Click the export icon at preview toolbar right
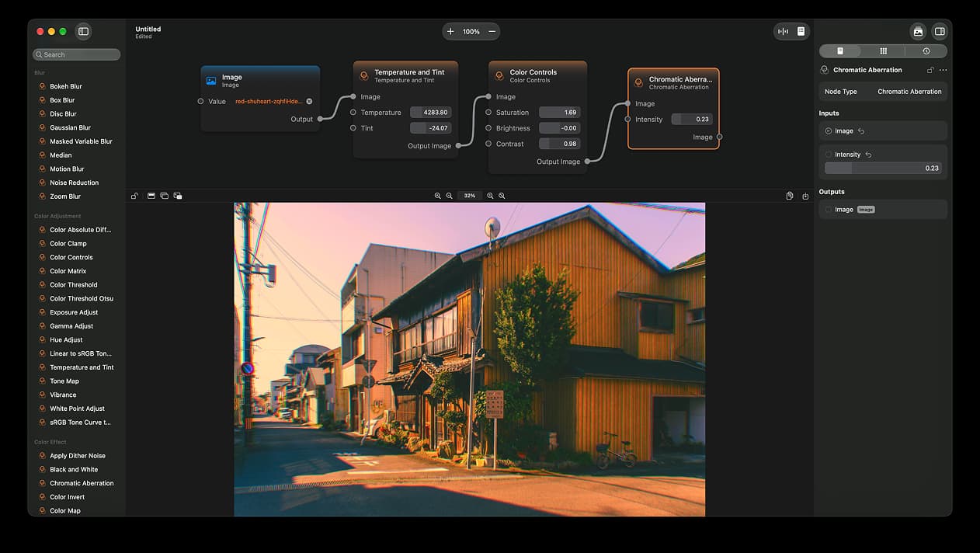This screenshot has height=553, width=980. [805, 196]
